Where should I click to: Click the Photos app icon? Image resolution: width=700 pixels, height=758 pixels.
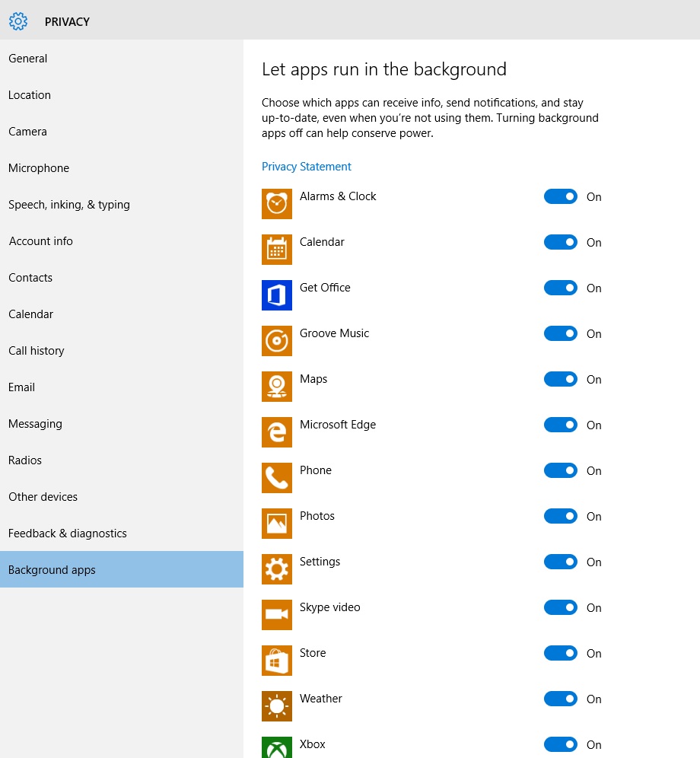point(276,524)
